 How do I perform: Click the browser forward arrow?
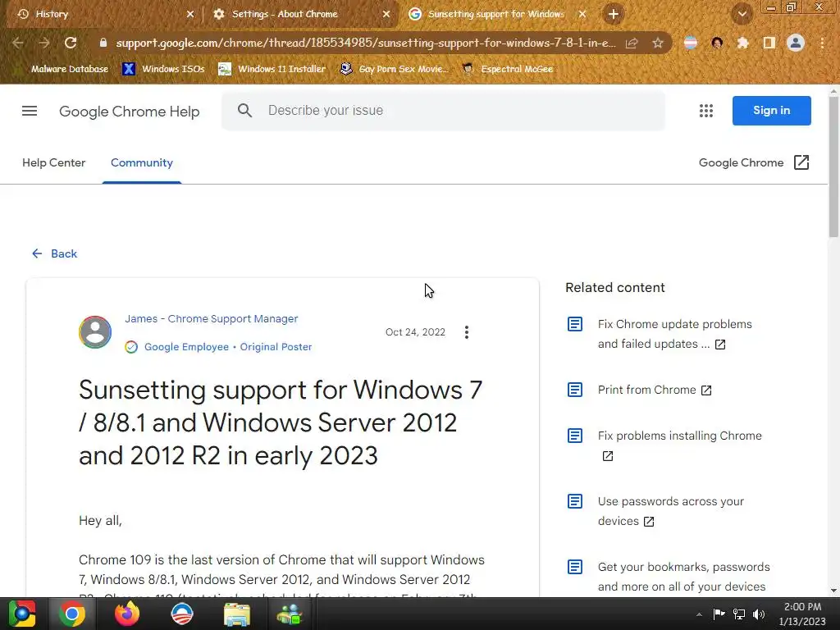[x=44, y=43]
